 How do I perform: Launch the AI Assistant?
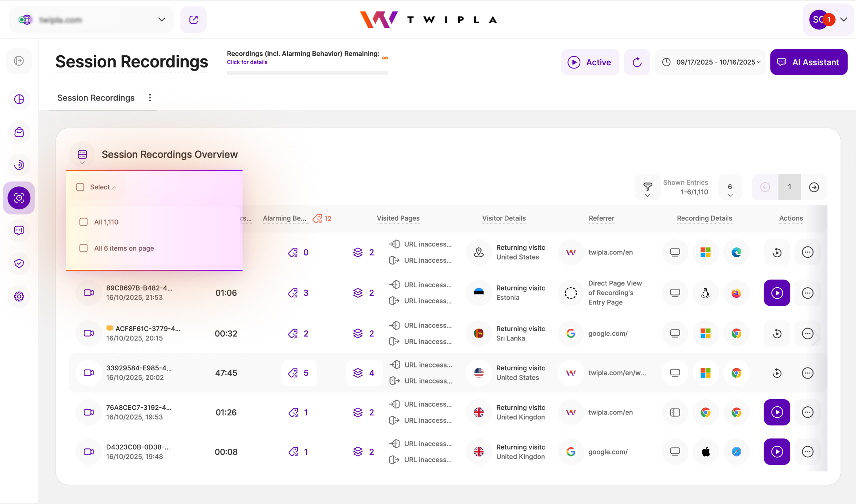tap(809, 62)
